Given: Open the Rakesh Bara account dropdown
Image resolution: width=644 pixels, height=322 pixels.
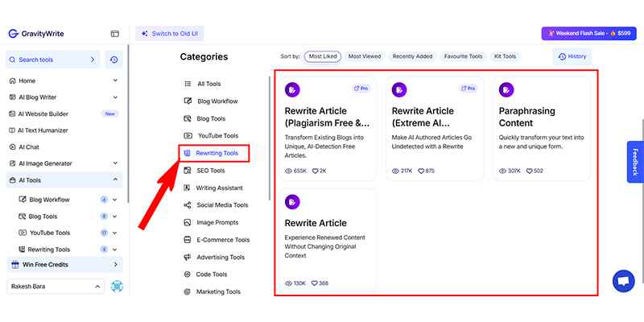Looking at the screenshot, I should (56, 287).
